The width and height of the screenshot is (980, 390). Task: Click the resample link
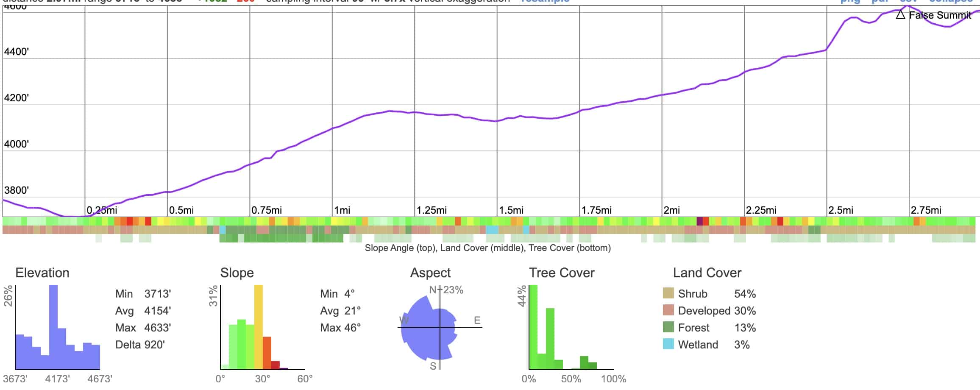click(545, 1)
